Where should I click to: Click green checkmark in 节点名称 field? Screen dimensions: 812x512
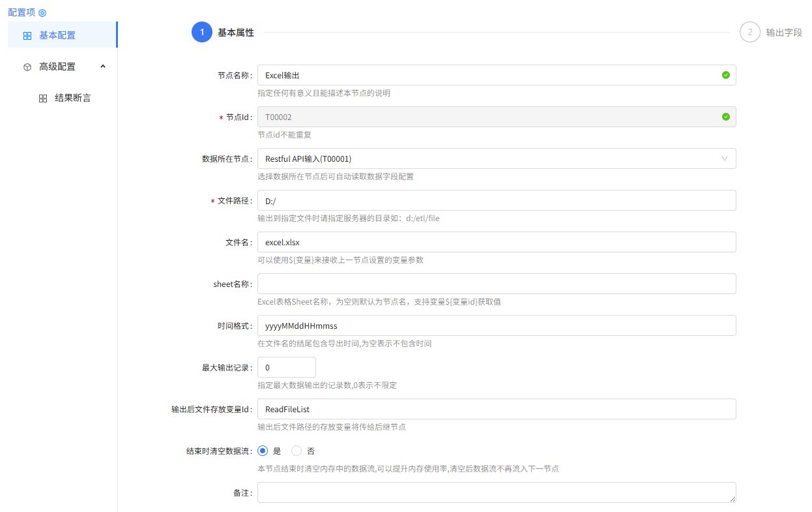725,75
